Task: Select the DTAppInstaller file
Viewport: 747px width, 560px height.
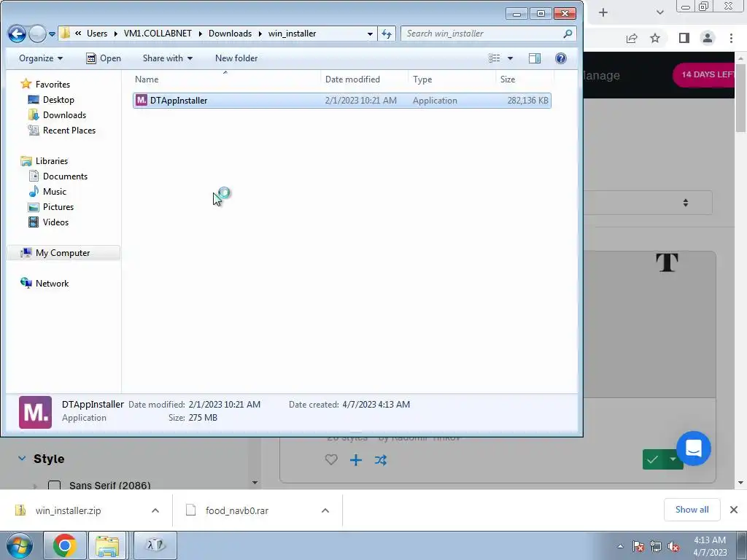Action: point(342,101)
